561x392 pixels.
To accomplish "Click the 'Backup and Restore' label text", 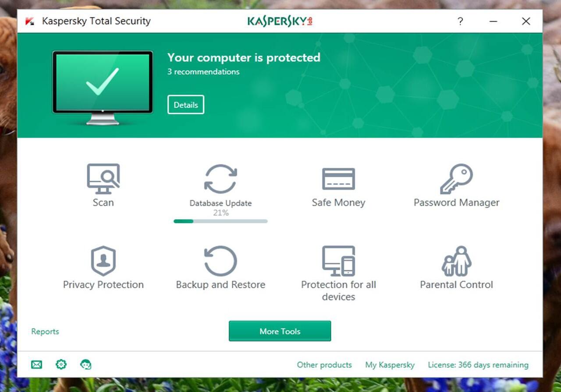I will click(x=220, y=285).
